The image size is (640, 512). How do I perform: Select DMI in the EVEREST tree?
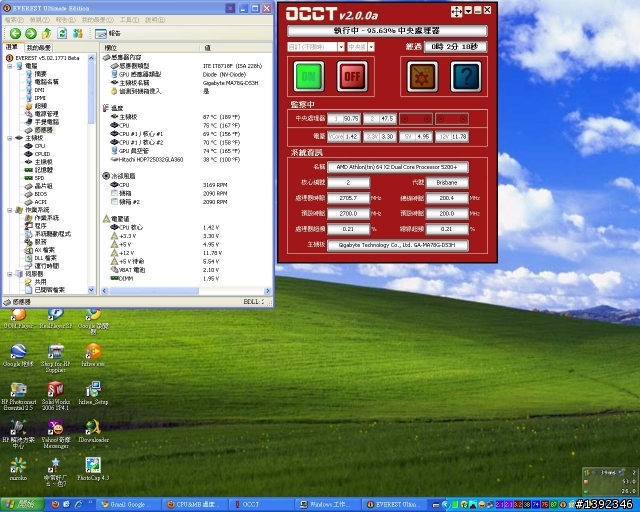tap(40, 90)
